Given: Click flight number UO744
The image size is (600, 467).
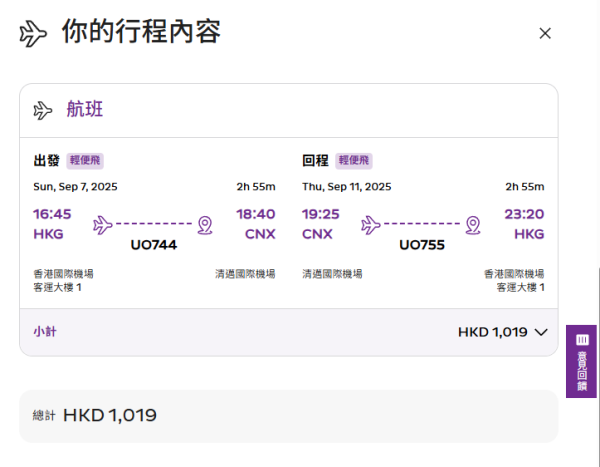Looking at the screenshot, I should pos(153,245).
